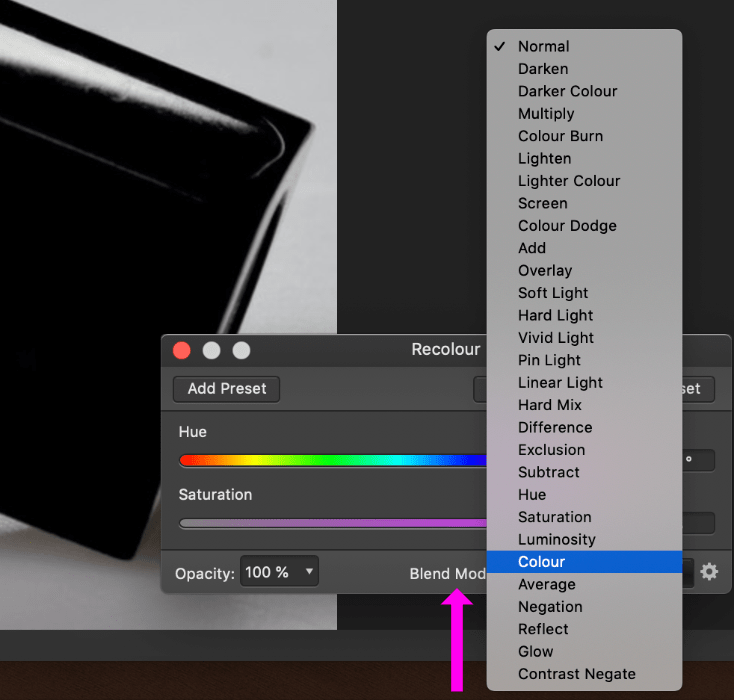Select the Luminosity blend option
Viewport: 734px width, 700px height.
[556, 540]
